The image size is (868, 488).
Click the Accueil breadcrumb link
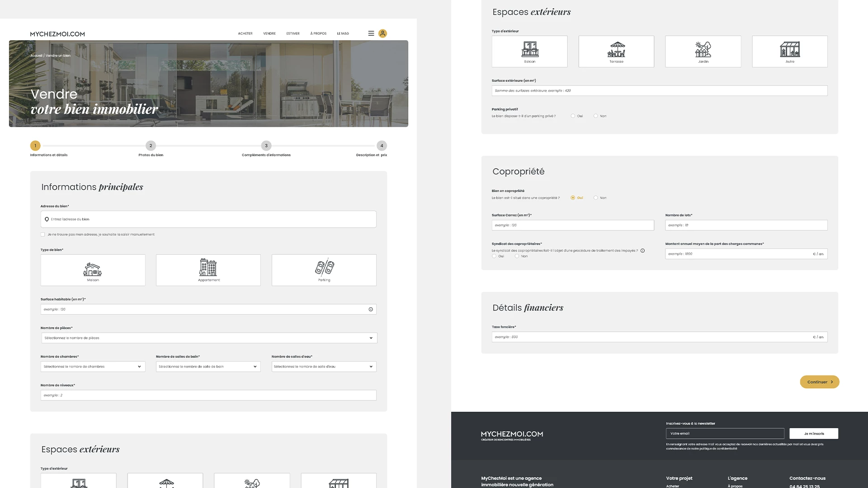point(36,56)
